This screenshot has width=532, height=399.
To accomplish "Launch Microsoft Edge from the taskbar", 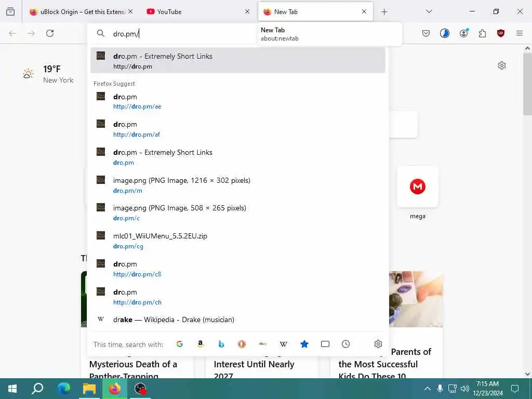I will point(63,389).
